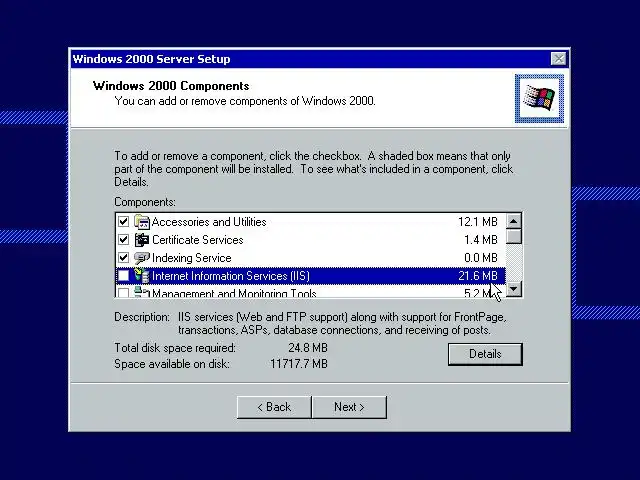Image resolution: width=640 pixels, height=480 pixels.
Task: Go to the next setup step
Action: (x=349, y=407)
